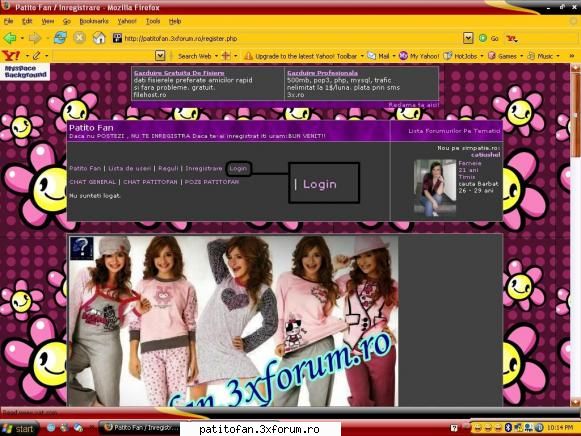Open Yahoo Mail from the toolbar
Image resolution: width=581 pixels, height=436 pixels.
378,56
